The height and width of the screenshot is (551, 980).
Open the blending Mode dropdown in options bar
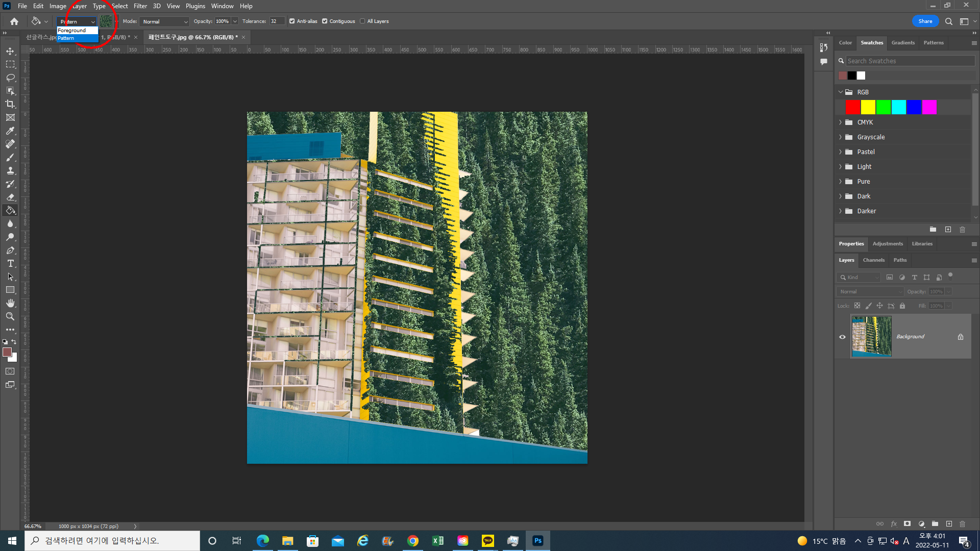tap(164, 21)
